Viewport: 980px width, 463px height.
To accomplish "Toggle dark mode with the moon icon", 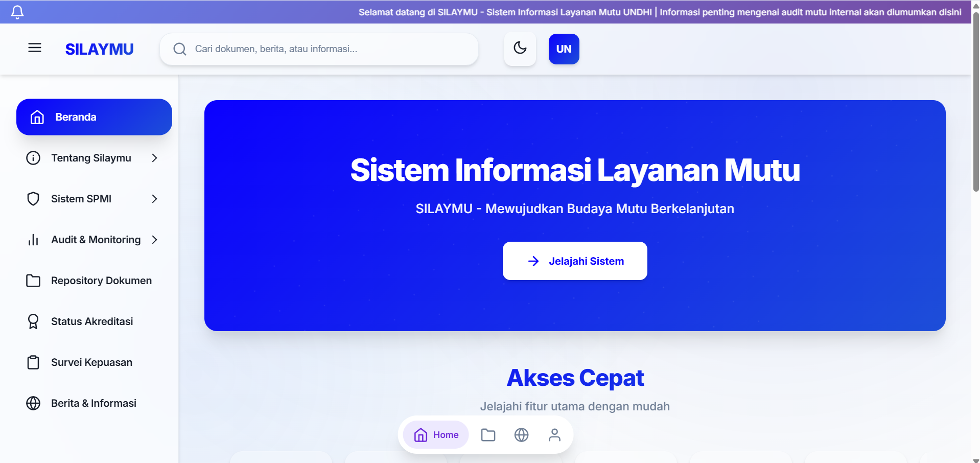I will [x=520, y=49].
